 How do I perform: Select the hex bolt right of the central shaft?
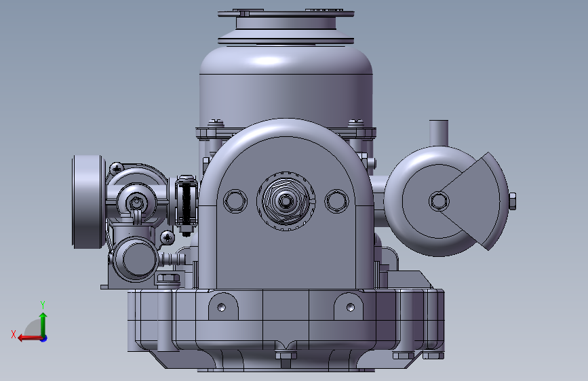(x=336, y=201)
